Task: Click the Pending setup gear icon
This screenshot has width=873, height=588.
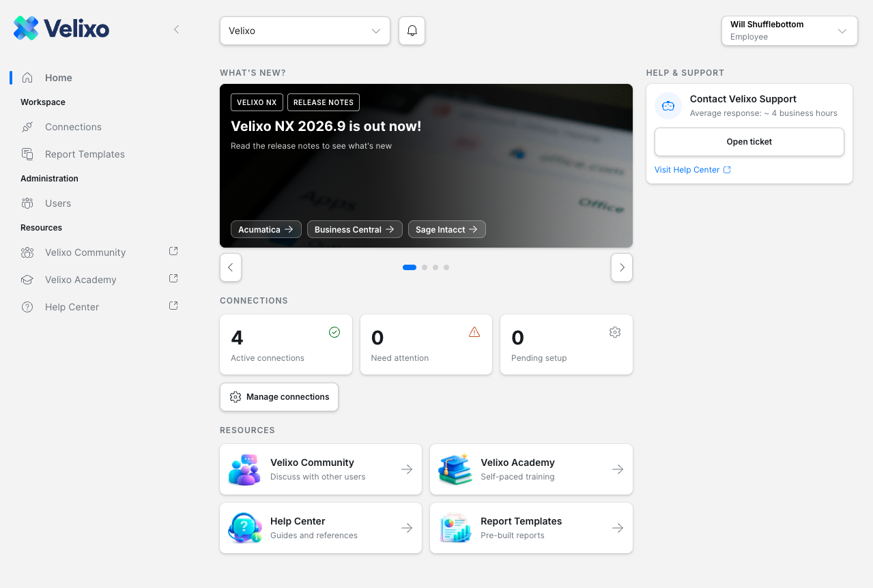Action: [x=615, y=332]
